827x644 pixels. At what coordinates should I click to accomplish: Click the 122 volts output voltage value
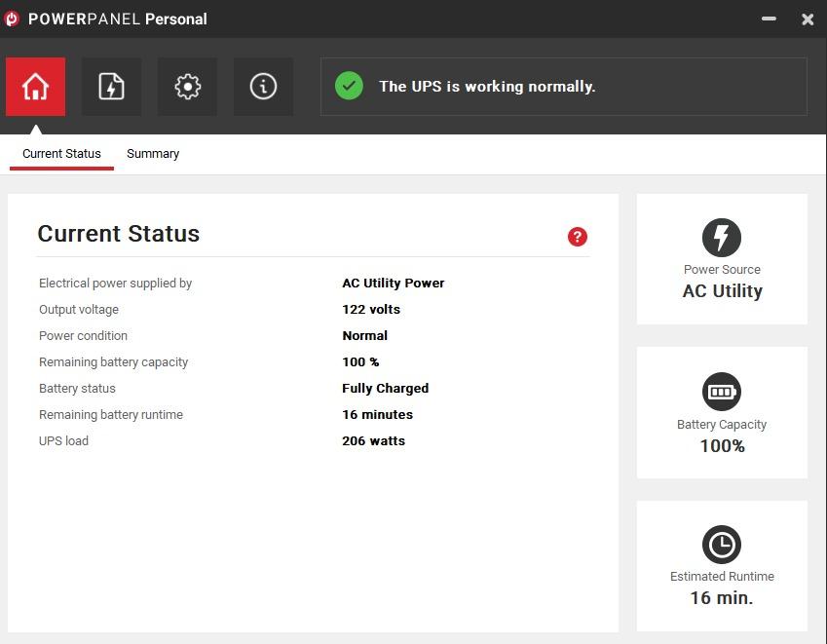click(371, 310)
